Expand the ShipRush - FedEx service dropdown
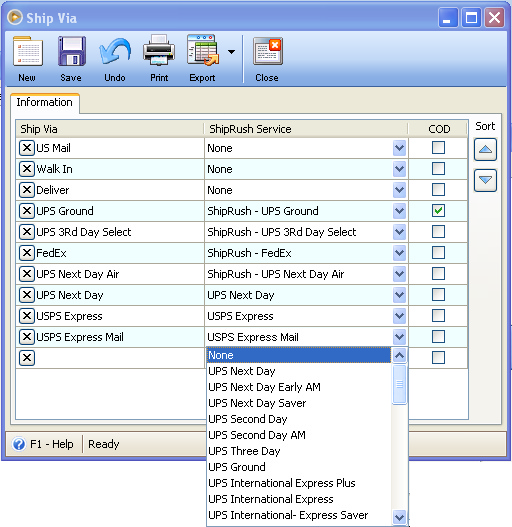Image resolution: width=512 pixels, height=527 pixels. pyautogui.click(x=399, y=253)
